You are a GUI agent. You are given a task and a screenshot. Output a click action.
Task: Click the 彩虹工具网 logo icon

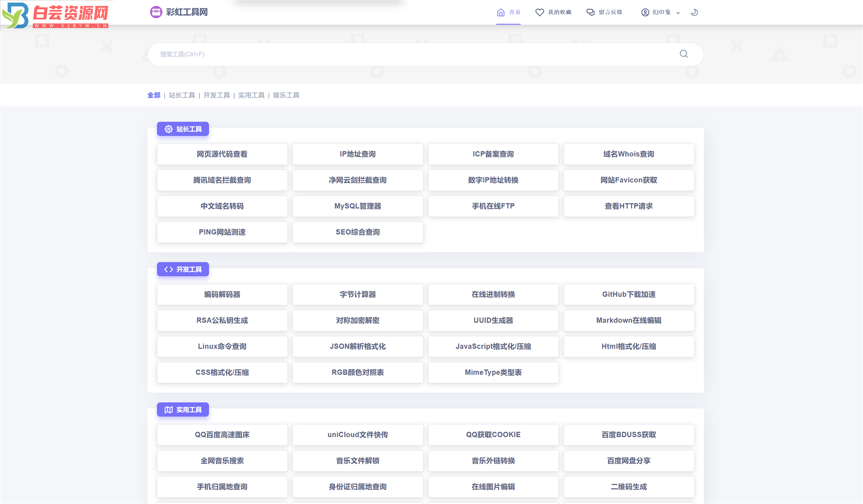click(x=156, y=12)
